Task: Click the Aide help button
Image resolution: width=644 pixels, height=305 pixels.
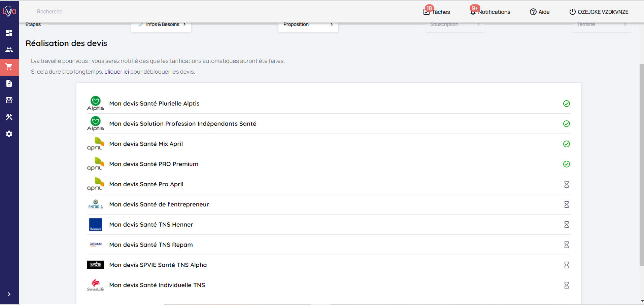Action: coord(540,12)
